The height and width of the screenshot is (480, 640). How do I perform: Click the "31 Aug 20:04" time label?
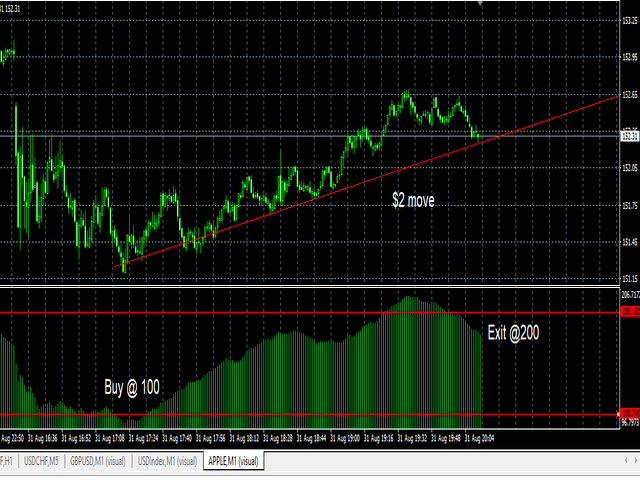point(480,439)
